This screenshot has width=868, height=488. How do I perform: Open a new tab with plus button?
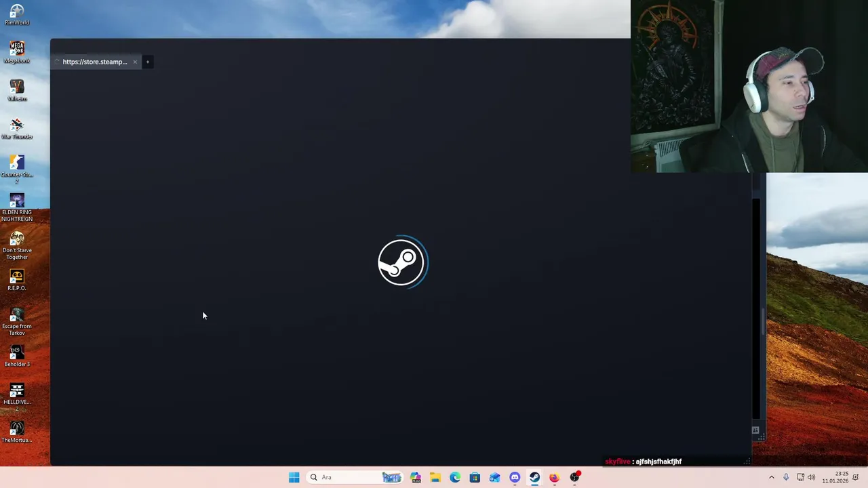tap(147, 62)
